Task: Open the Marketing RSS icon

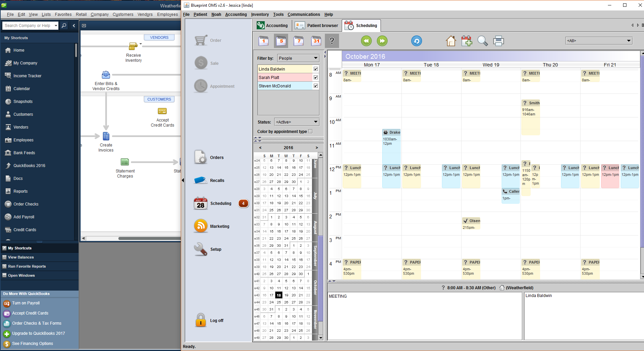Action: point(201,226)
